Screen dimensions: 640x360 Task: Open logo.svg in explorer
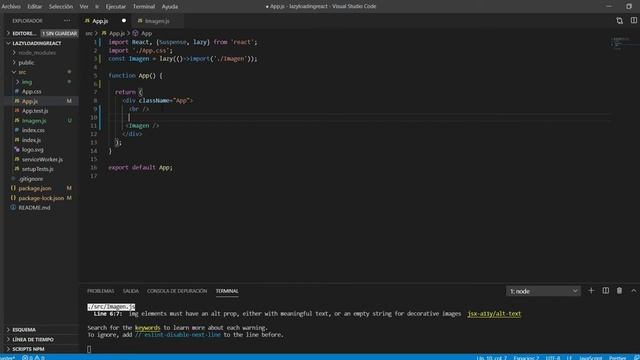click(x=32, y=150)
